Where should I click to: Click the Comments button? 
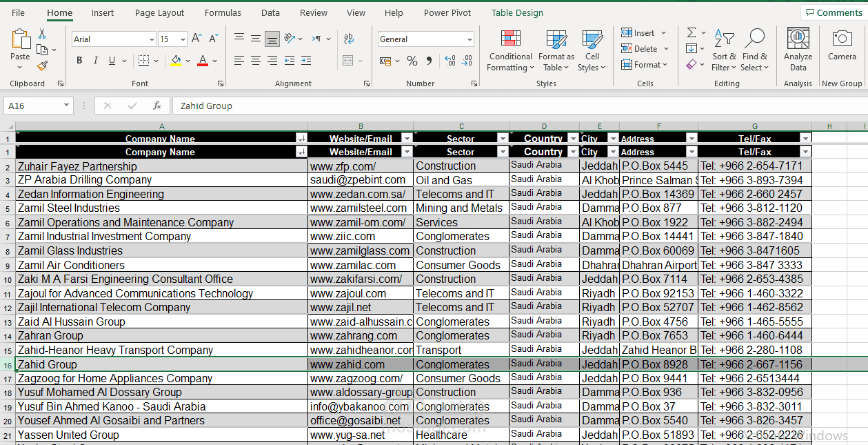coord(833,12)
